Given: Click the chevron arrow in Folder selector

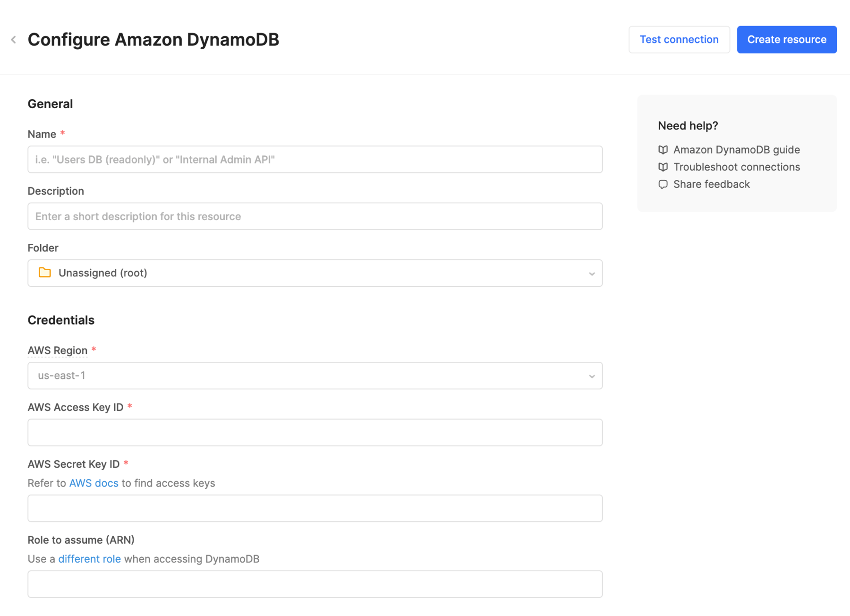Looking at the screenshot, I should tap(591, 274).
